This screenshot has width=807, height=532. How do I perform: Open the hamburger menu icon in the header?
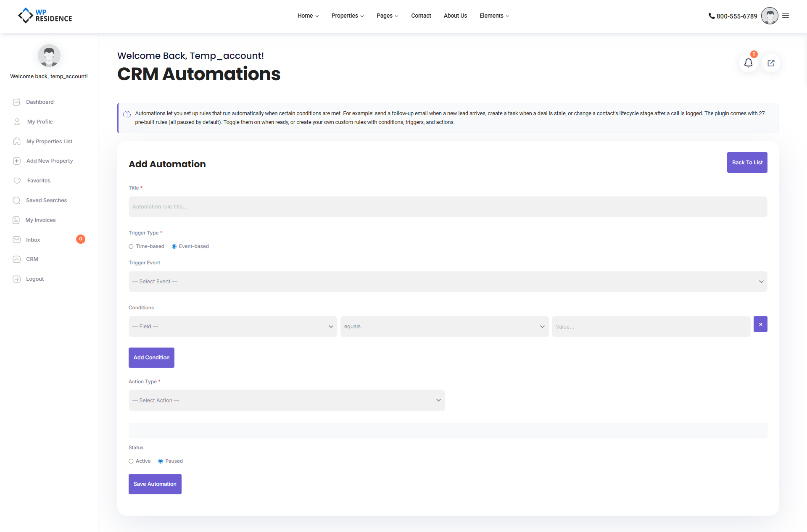point(786,16)
